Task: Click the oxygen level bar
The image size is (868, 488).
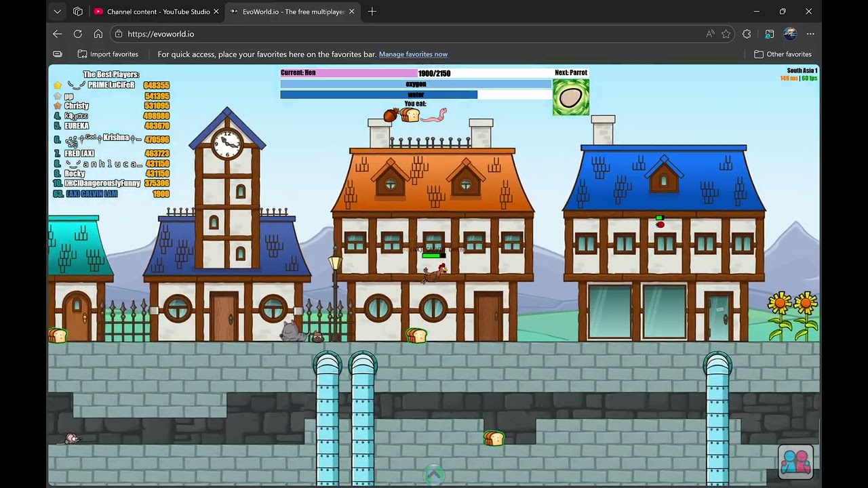Action: point(416,84)
